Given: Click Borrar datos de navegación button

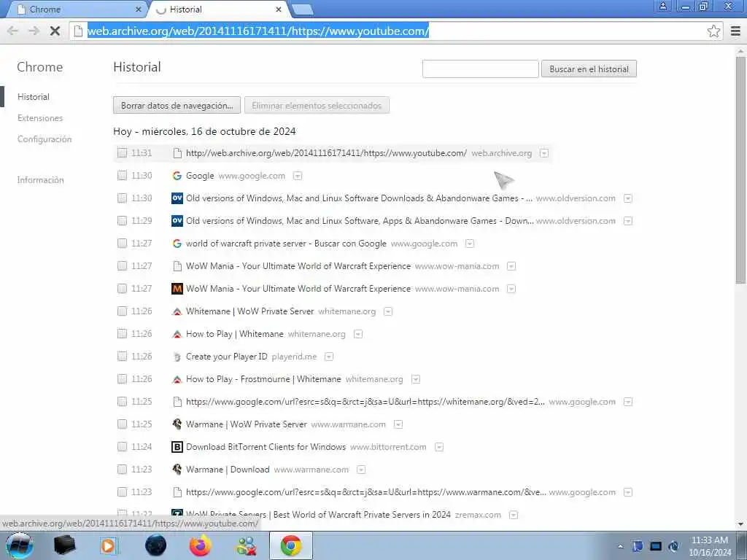Looking at the screenshot, I should pos(177,106).
